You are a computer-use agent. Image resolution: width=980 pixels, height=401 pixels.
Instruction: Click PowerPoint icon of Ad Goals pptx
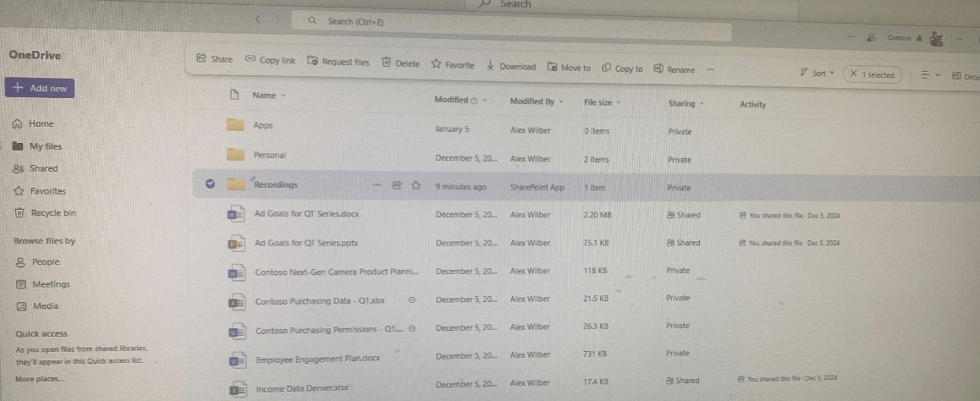[236, 244]
